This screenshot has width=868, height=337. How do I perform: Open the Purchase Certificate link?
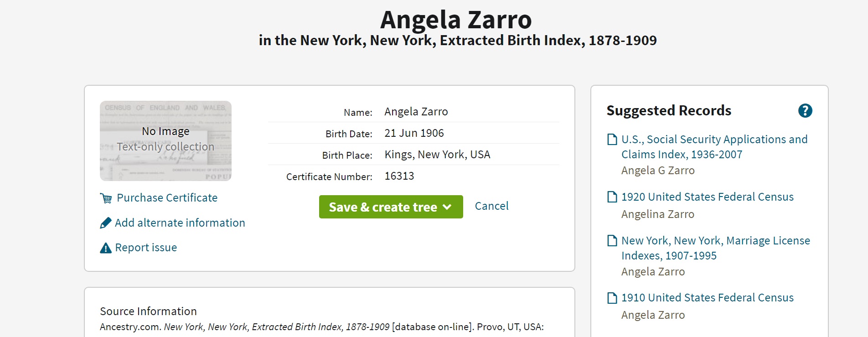pyautogui.click(x=167, y=198)
